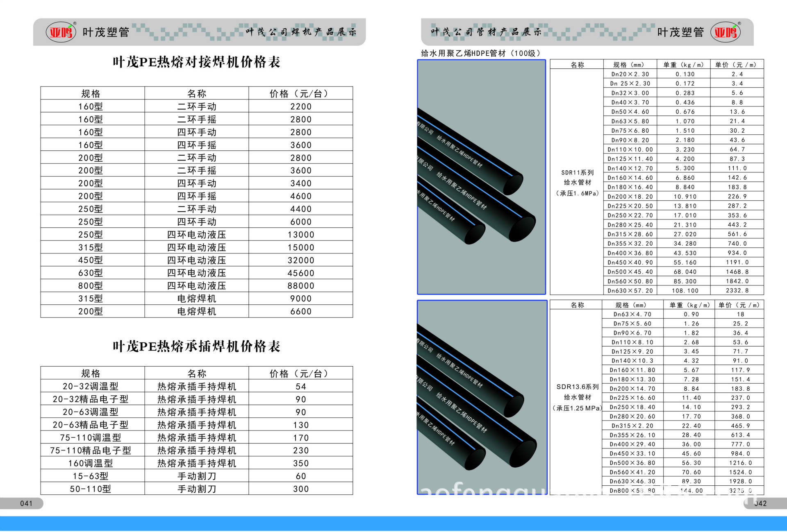Click the socket welder price 350
Image resolution: width=787 pixels, height=532 pixels.
coord(301,463)
